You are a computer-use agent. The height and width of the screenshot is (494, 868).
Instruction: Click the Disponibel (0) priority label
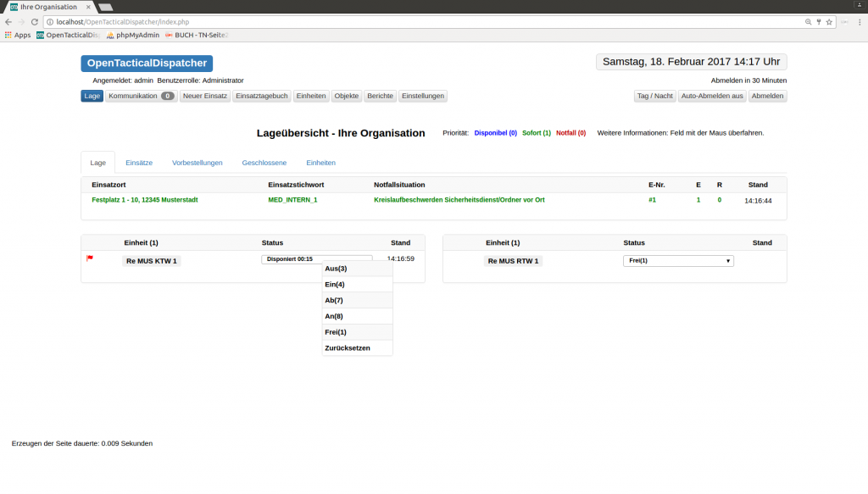(495, 133)
